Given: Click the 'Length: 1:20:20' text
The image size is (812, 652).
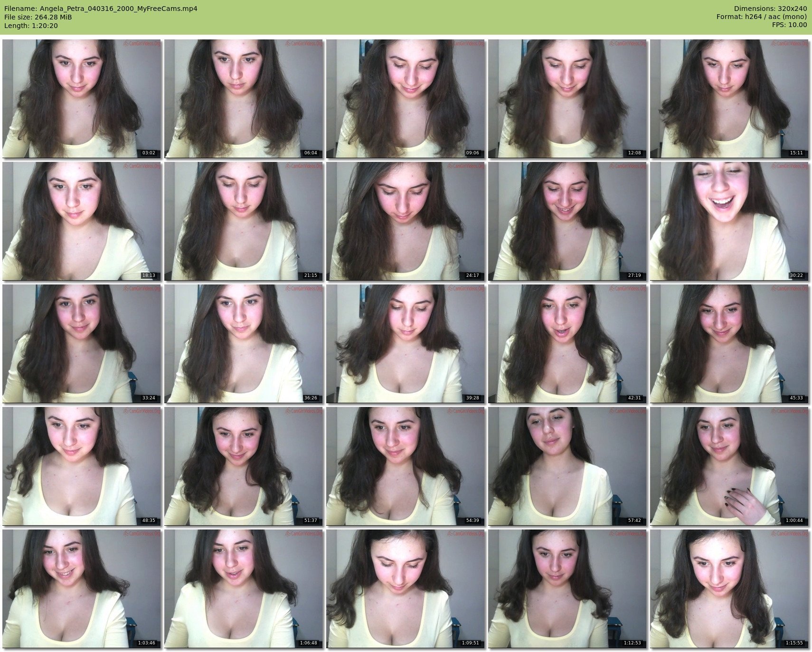Looking at the screenshot, I should pos(31,26).
